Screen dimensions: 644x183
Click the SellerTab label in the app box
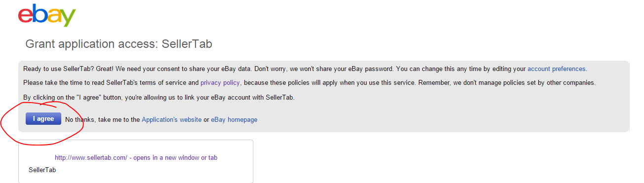42,170
